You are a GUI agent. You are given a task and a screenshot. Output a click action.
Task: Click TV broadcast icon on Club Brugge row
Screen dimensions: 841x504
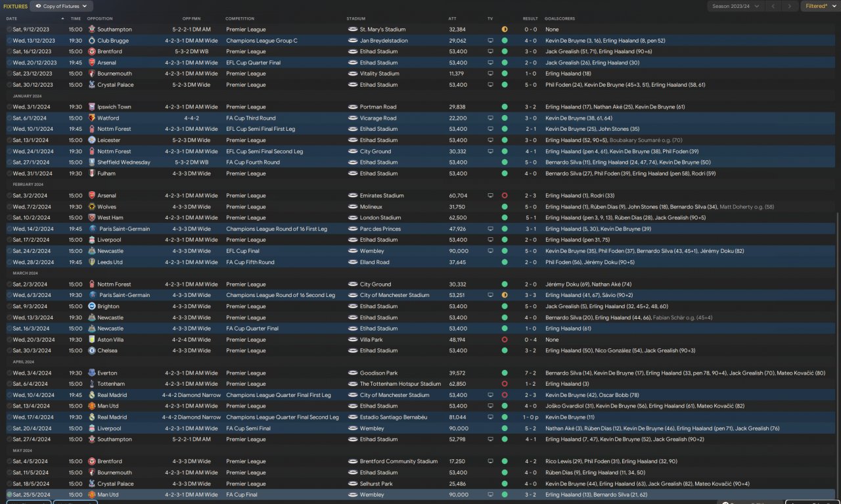[x=490, y=41]
